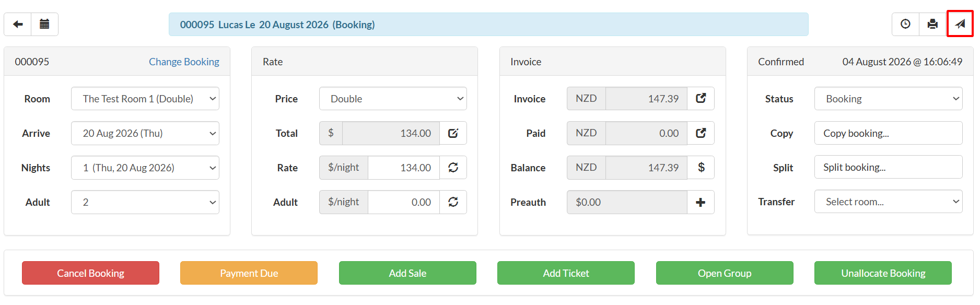Image resolution: width=980 pixels, height=305 pixels.
Task: Refresh the Adult rate value
Action: click(453, 202)
